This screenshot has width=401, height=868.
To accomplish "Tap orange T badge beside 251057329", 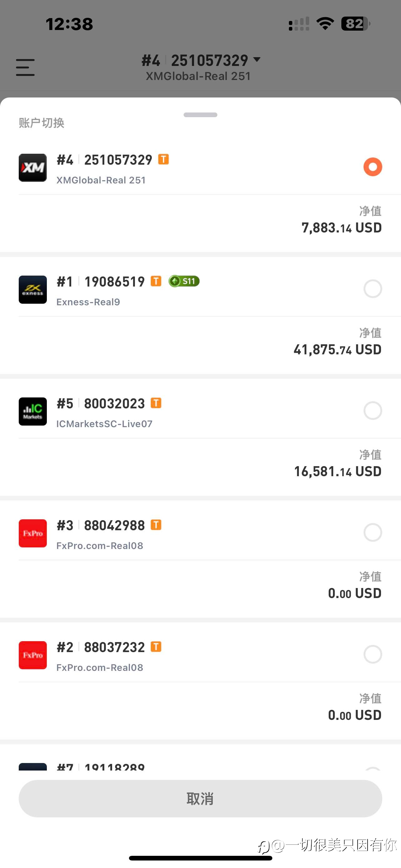I will (164, 159).
